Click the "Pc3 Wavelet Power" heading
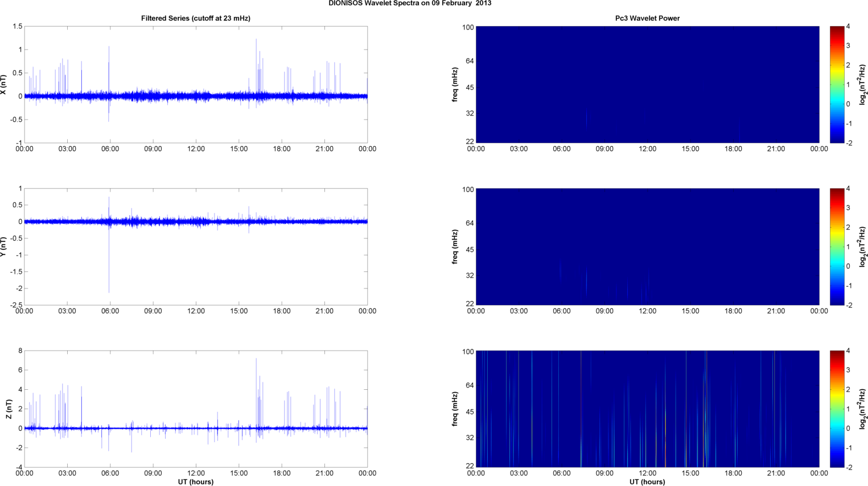 [647, 18]
